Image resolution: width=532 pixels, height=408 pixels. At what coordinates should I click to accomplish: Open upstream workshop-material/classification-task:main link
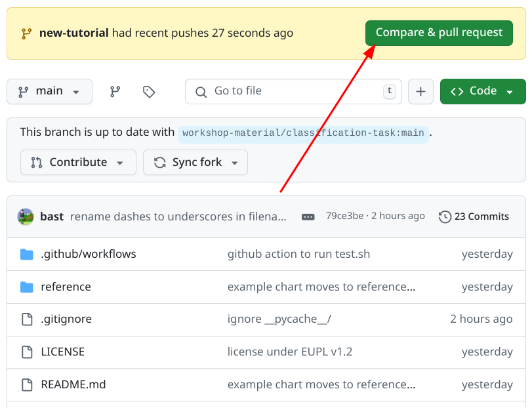[x=303, y=133]
